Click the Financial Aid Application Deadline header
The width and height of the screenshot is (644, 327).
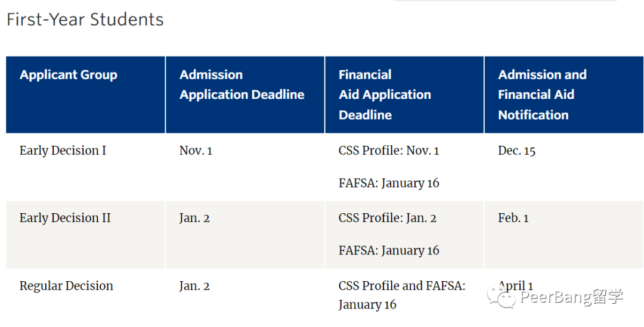385,95
